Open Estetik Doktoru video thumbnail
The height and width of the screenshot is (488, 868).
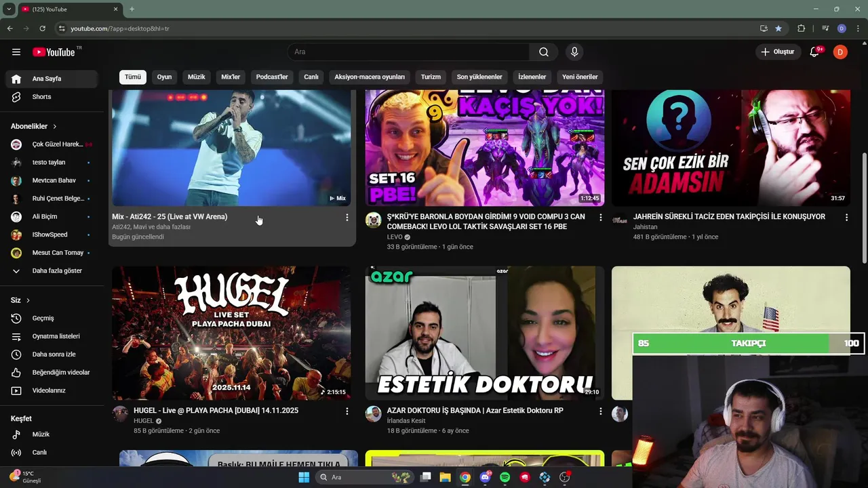[484, 333]
